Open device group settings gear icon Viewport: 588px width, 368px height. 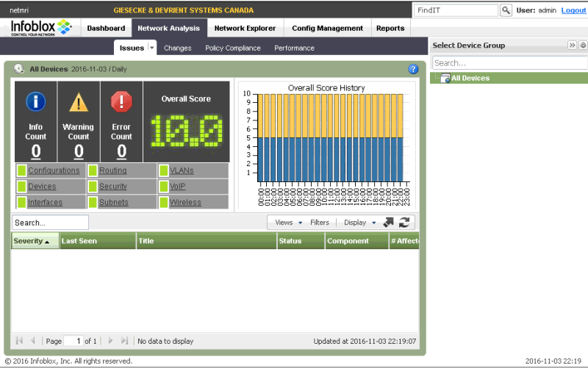583,46
